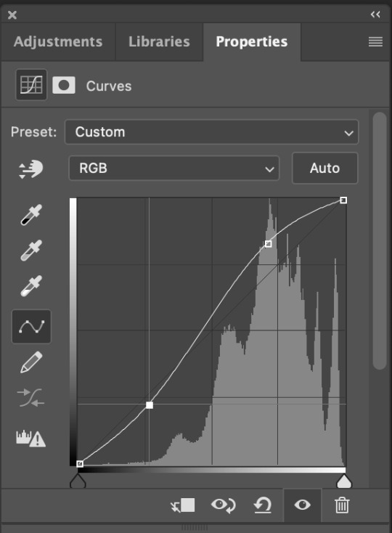Open the RGB channel dropdown
This screenshot has height=533, width=392.
[174, 168]
